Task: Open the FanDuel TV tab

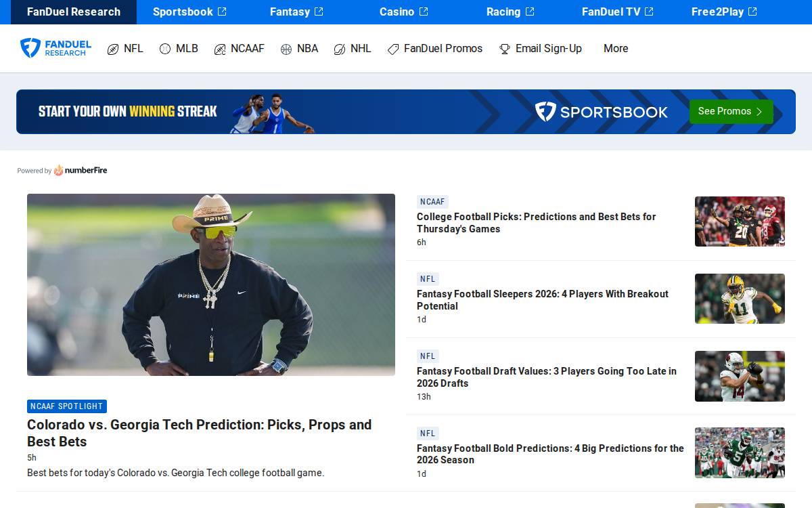Action: pos(617,12)
